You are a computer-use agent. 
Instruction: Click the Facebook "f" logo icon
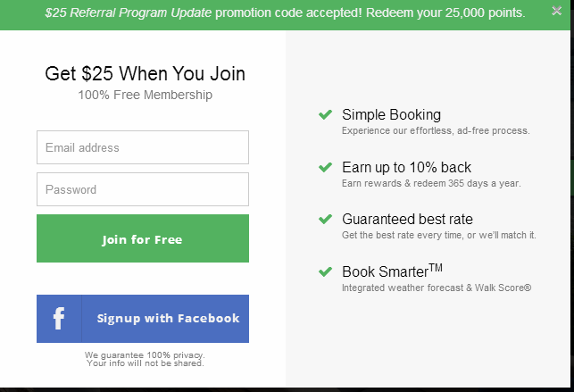pos(59,319)
